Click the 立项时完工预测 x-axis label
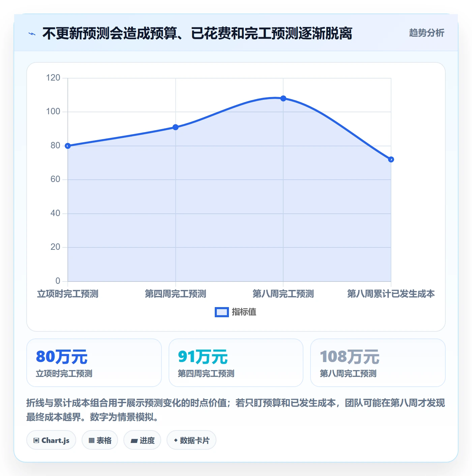472x476 pixels. click(68, 294)
